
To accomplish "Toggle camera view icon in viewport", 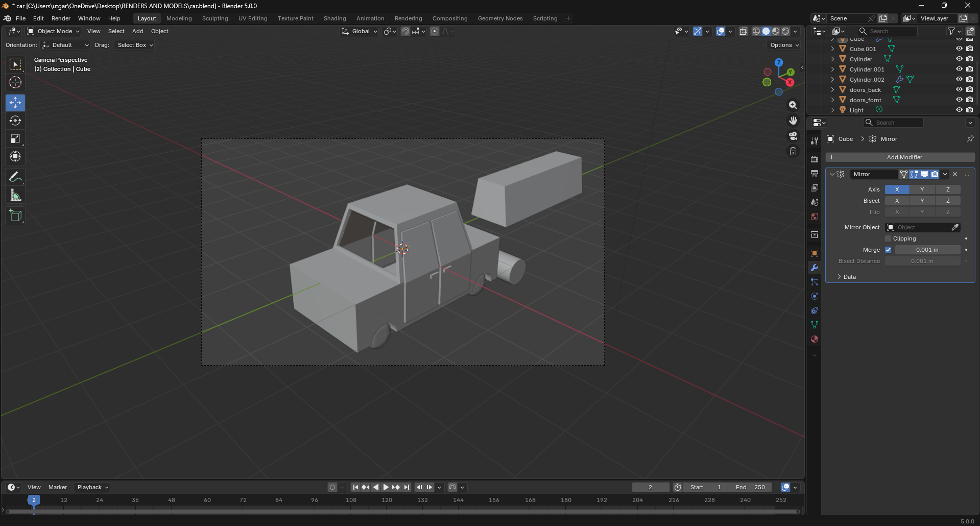I will (x=793, y=136).
